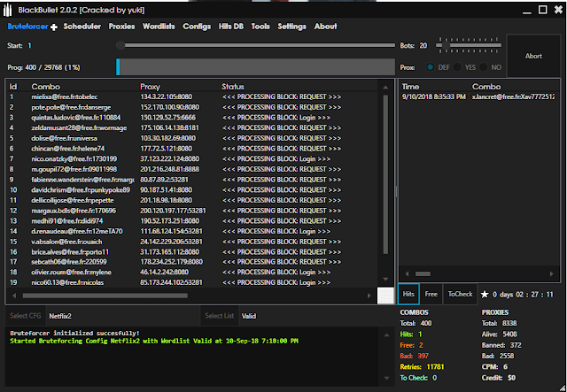
Task: Click the log console scroll down arrow
Action: click(386, 378)
